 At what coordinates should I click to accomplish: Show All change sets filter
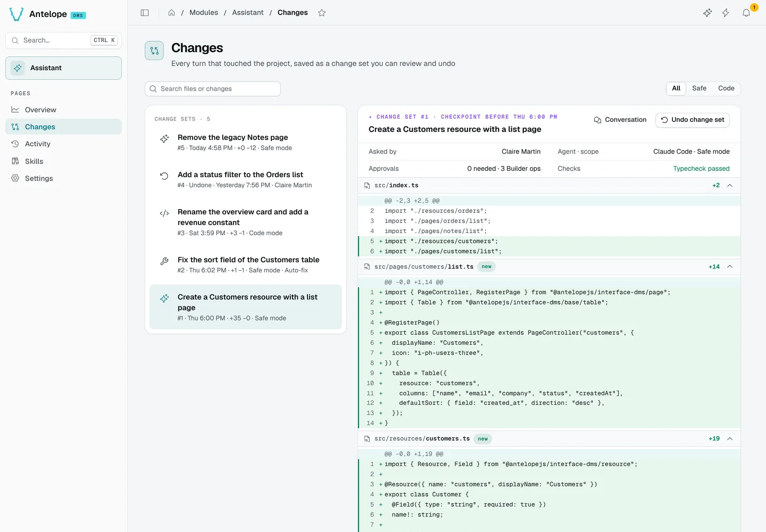tap(676, 88)
